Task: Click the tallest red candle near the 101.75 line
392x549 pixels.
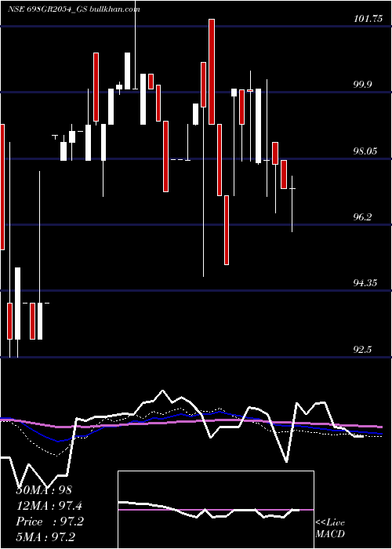Action: click(212, 72)
